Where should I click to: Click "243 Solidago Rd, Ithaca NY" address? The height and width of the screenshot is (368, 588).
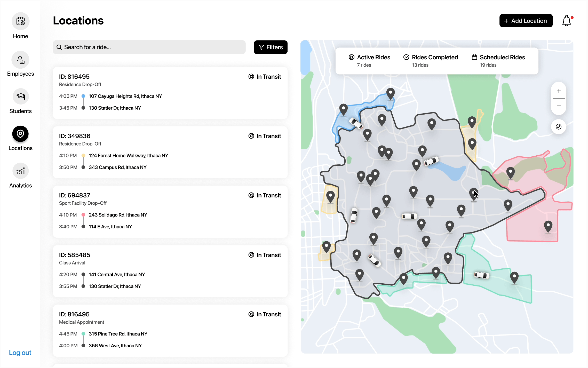118,215
